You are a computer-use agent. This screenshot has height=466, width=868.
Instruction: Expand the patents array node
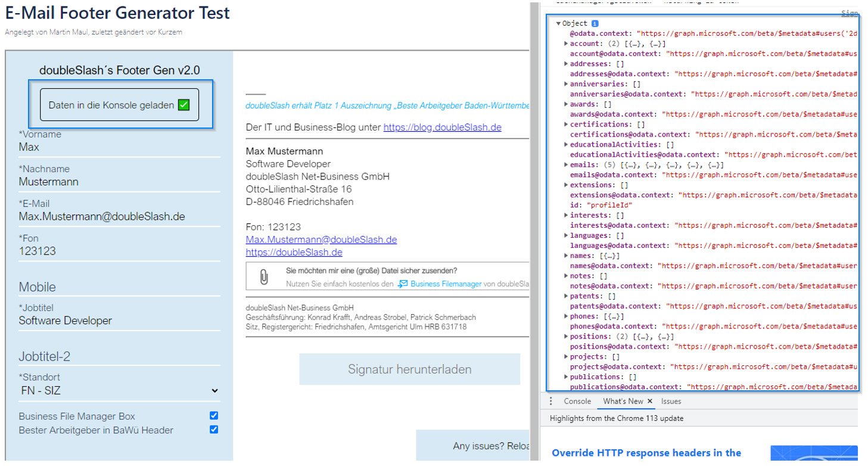(x=566, y=296)
